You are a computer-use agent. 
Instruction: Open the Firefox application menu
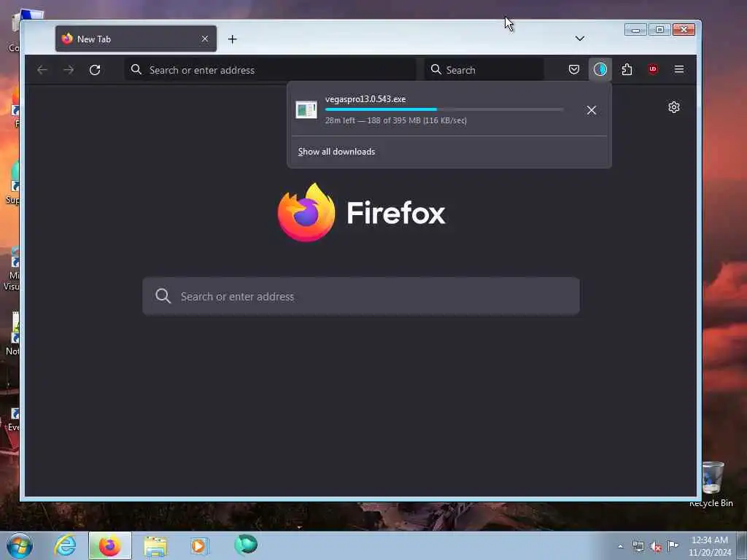[x=679, y=69]
